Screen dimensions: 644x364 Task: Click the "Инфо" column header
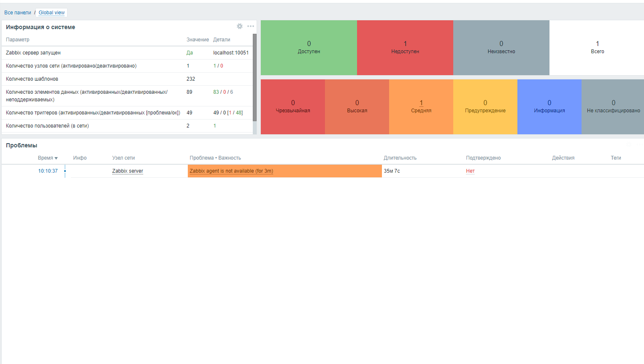click(x=80, y=158)
